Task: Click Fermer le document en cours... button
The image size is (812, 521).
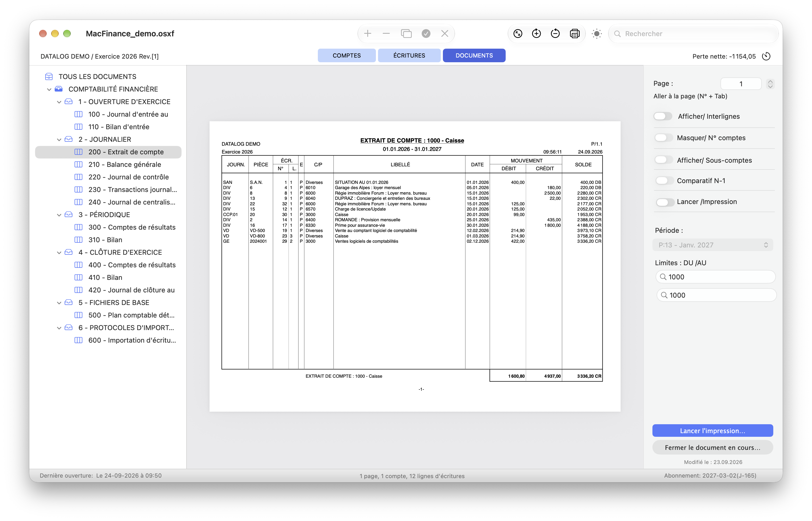Action: [x=713, y=448]
